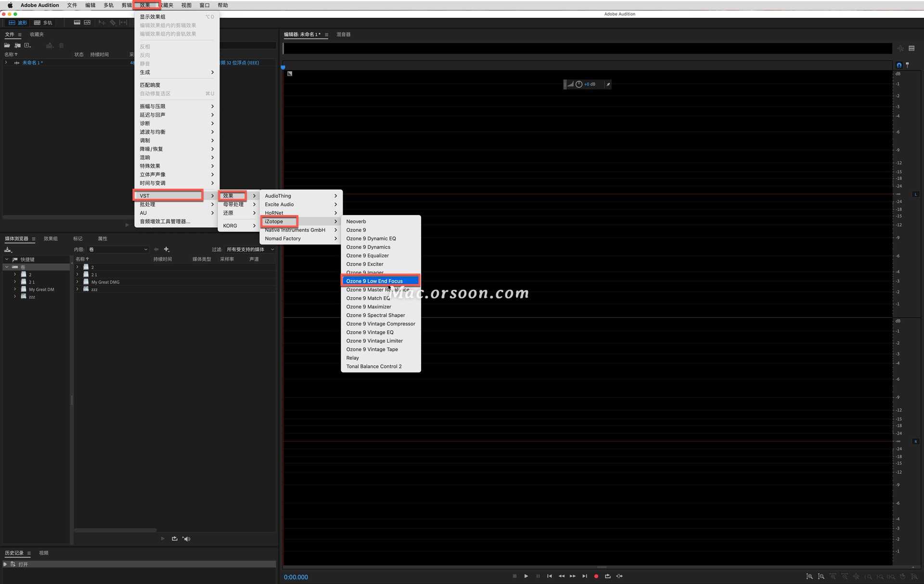Open the 内容 dropdown in media browser

point(118,249)
